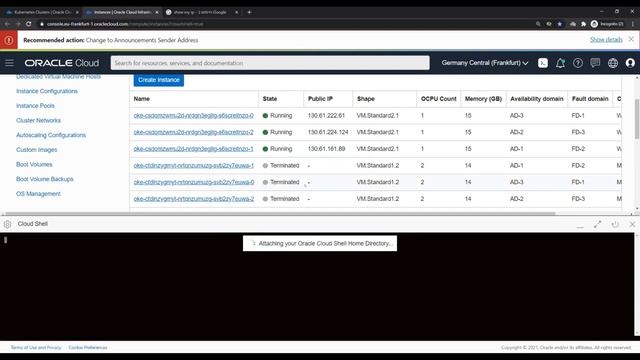The width and height of the screenshot is (640, 360).
Task: Open Custom Images in sidebar
Action: (x=37, y=150)
